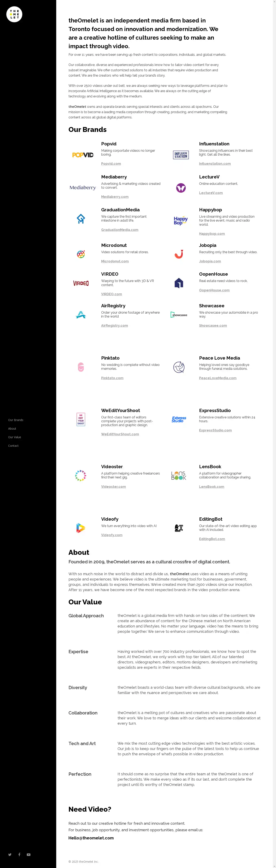This screenshot has width=276, height=868.
Task: Click the Popvid brand logo
Action: (83, 155)
